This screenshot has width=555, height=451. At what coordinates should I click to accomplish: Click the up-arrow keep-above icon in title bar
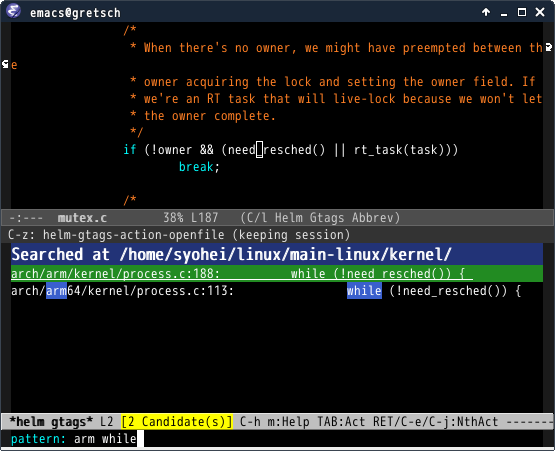pos(486,12)
